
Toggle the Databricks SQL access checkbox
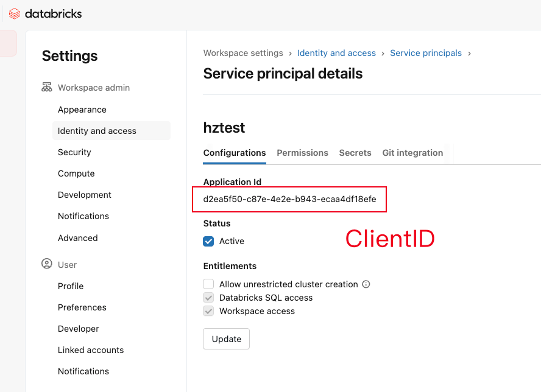click(x=208, y=298)
